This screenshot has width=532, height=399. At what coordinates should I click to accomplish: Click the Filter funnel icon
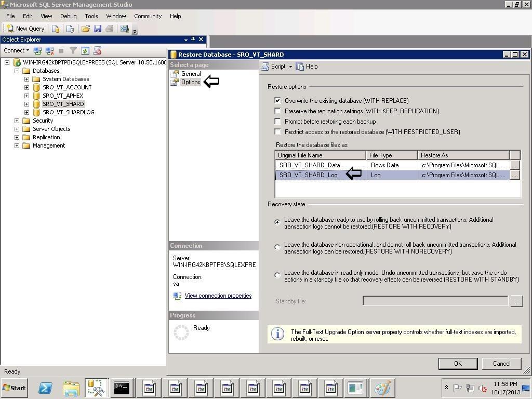(x=73, y=50)
